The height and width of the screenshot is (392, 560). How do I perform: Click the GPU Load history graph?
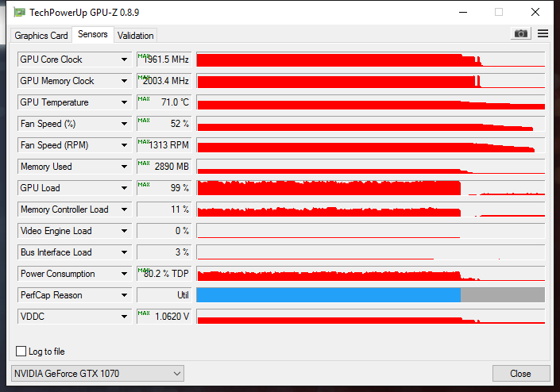[371, 188]
